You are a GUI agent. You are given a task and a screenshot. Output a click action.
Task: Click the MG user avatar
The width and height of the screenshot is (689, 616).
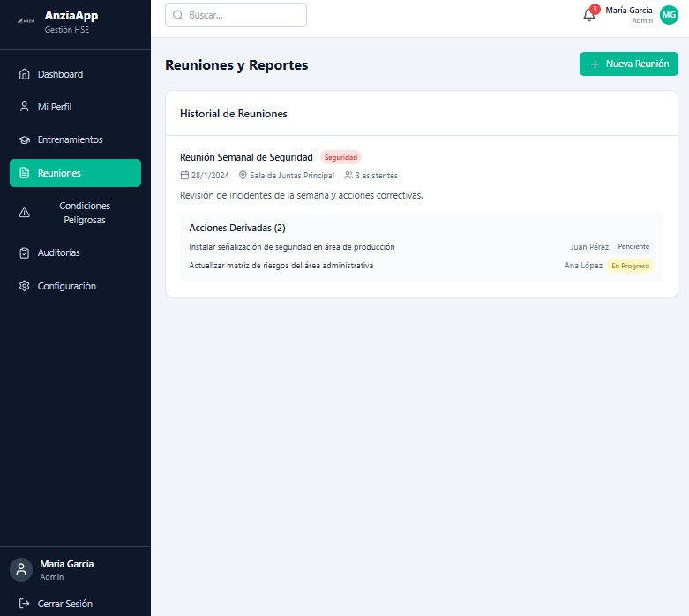pos(669,15)
